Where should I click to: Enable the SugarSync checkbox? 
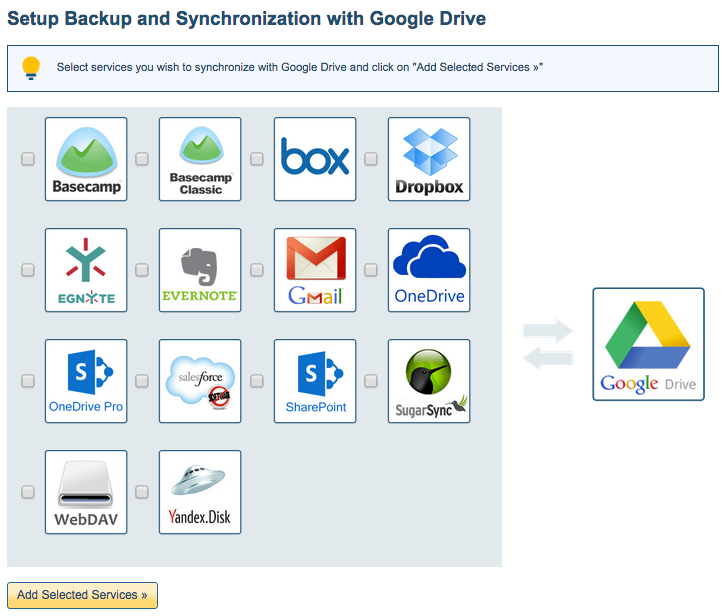[371, 381]
